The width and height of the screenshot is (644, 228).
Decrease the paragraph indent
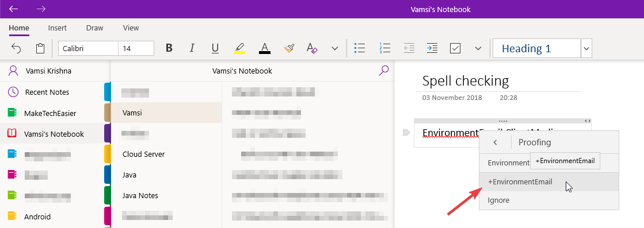coord(409,48)
